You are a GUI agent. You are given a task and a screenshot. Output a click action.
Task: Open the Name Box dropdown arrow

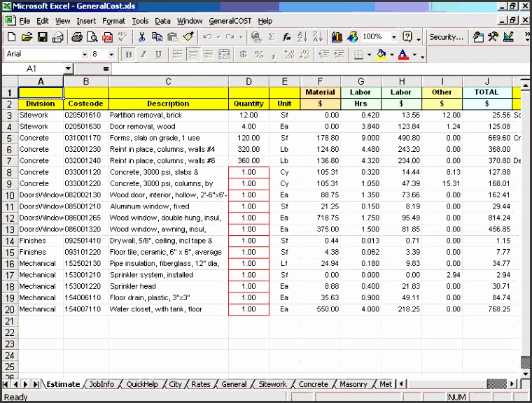(x=68, y=69)
